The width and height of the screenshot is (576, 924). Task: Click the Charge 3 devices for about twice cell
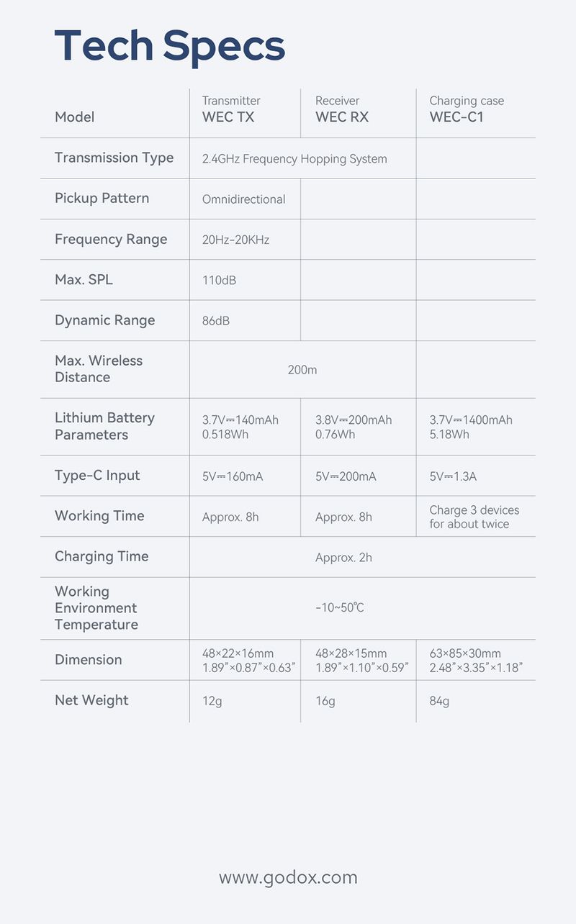tap(474, 517)
